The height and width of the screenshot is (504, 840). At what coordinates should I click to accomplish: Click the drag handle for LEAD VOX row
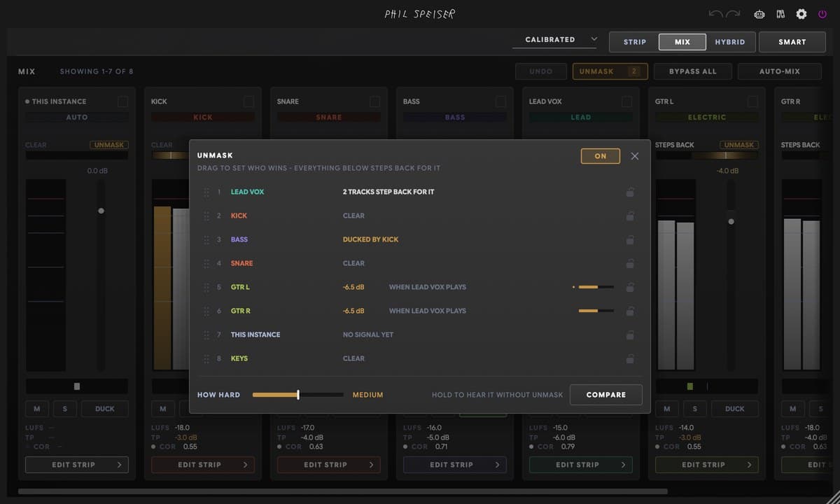click(206, 192)
